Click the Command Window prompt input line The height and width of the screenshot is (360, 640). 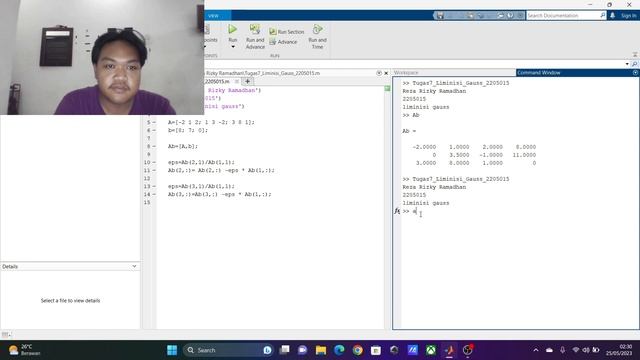click(x=518, y=211)
